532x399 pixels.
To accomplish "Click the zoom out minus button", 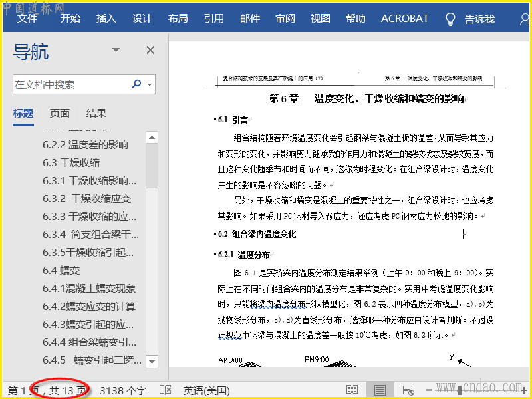I will tap(429, 390).
